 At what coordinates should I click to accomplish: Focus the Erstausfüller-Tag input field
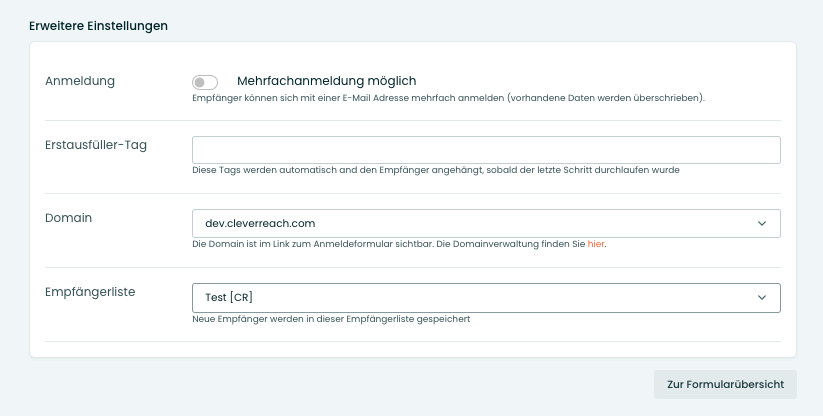pos(486,150)
